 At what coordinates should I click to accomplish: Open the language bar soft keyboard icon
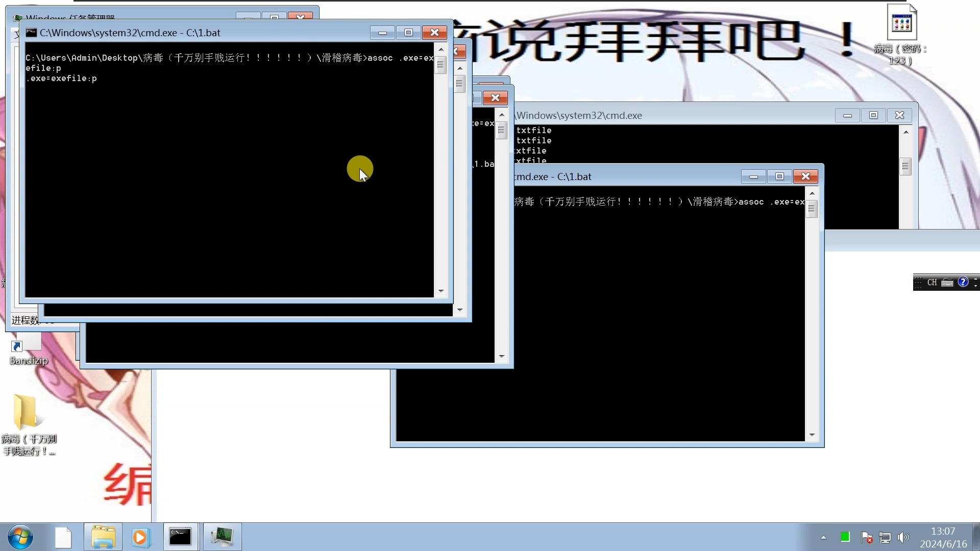tap(947, 283)
